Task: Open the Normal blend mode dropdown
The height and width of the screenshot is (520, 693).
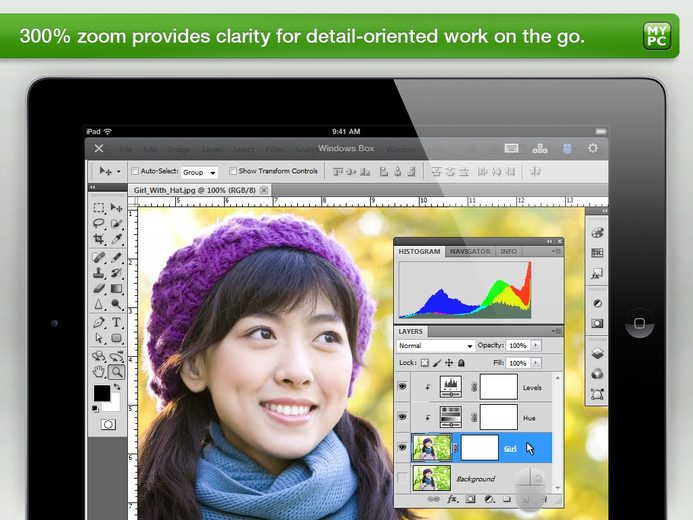Action: tap(435, 345)
